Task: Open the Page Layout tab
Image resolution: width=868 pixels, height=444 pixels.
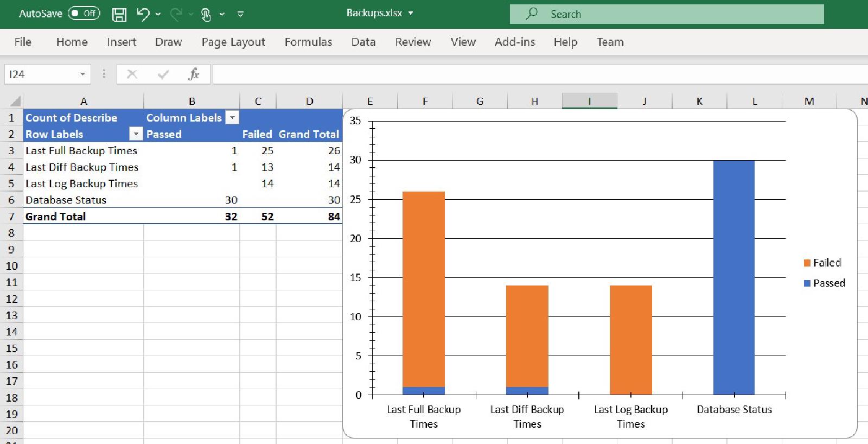Action: (x=233, y=42)
